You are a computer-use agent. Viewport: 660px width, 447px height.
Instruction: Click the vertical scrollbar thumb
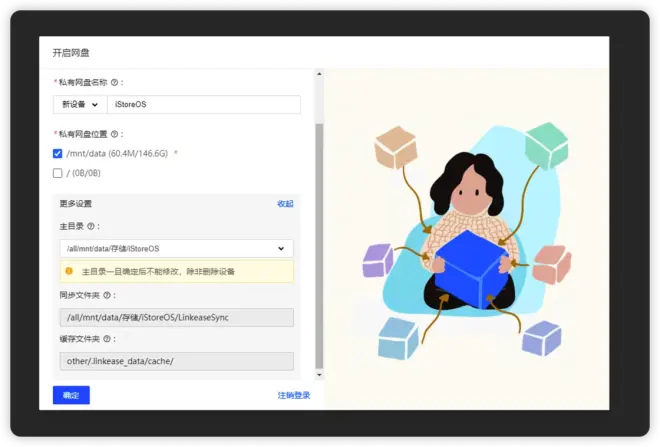pyautogui.click(x=319, y=246)
